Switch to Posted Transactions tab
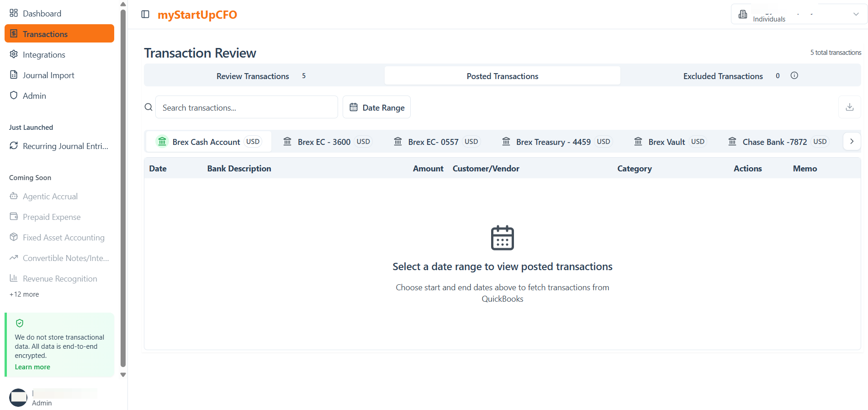The image size is (868, 410). (503, 76)
